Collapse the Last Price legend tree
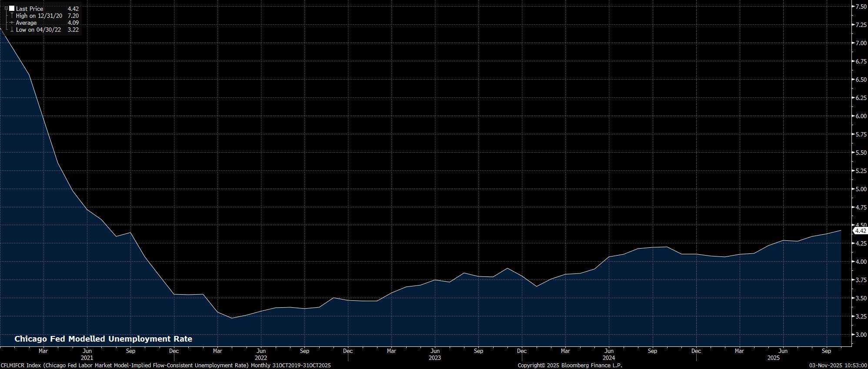 (6, 8)
